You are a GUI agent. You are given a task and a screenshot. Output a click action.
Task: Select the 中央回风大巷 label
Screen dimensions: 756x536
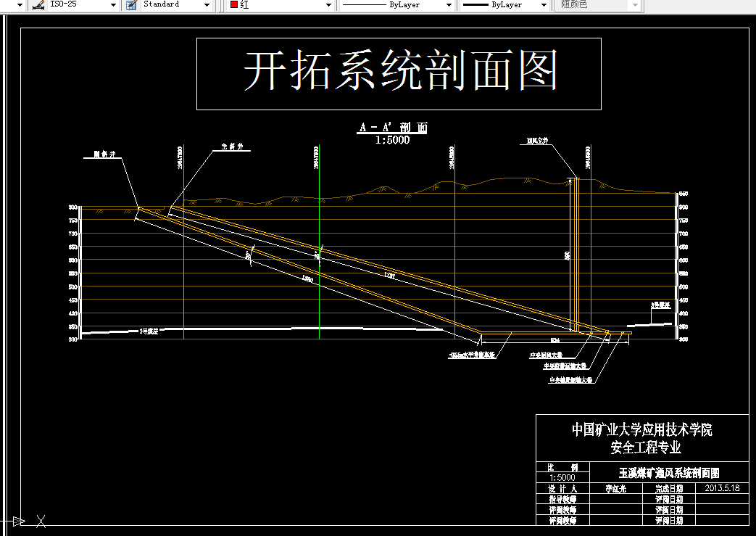[546, 355]
